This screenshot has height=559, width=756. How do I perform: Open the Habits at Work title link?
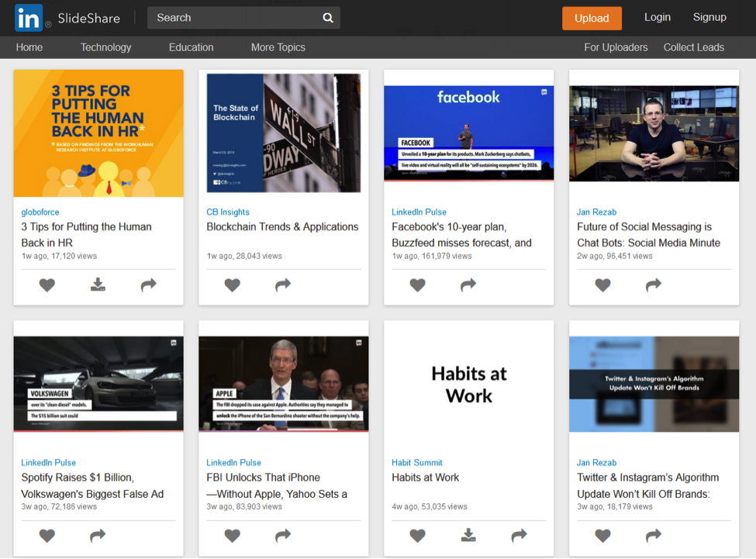click(425, 478)
